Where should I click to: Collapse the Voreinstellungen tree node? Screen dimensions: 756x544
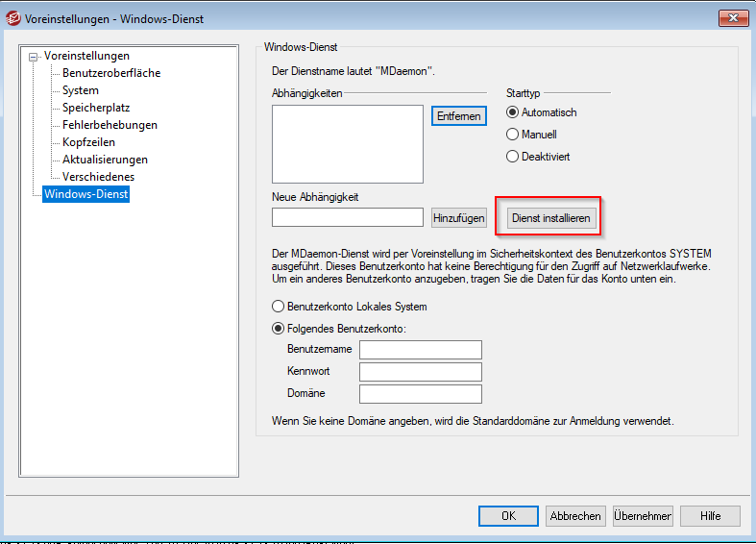click(36, 57)
